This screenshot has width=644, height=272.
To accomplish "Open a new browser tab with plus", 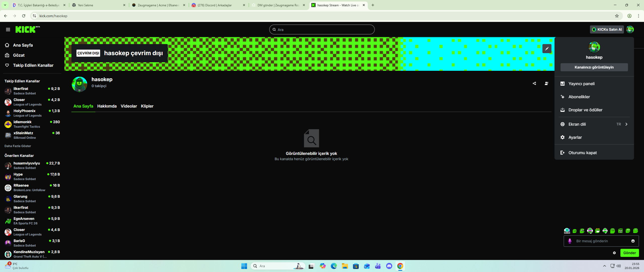I will tap(373, 5).
